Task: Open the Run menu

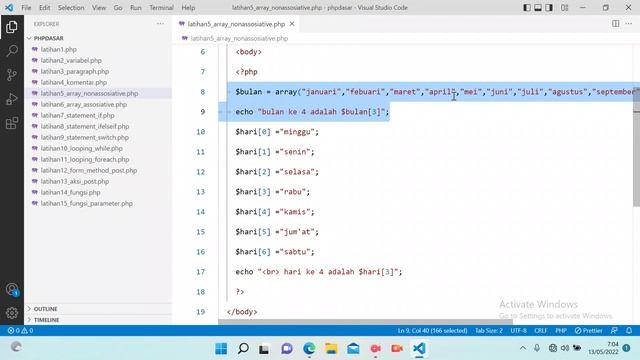Action: 136,7
